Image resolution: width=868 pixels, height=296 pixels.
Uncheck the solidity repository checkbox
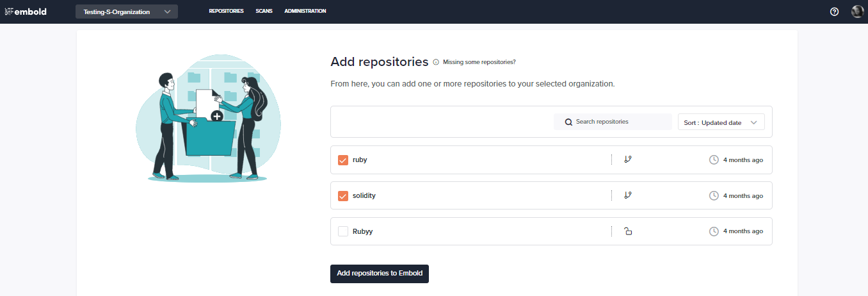coord(343,196)
